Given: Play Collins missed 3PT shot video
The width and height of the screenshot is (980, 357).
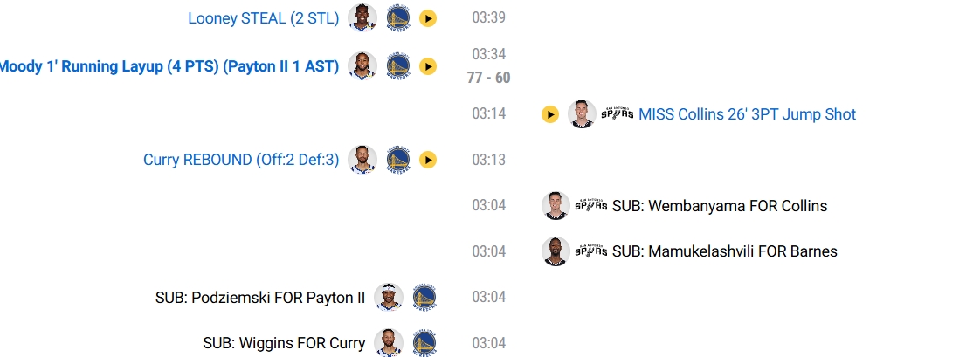Looking at the screenshot, I should 549,114.
